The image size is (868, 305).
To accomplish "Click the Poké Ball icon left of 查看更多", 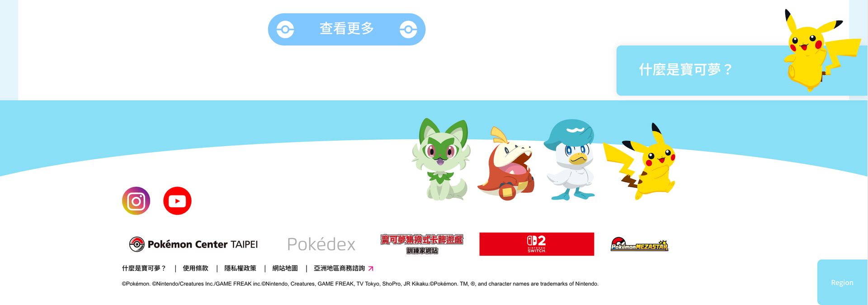I will point(285,29).
